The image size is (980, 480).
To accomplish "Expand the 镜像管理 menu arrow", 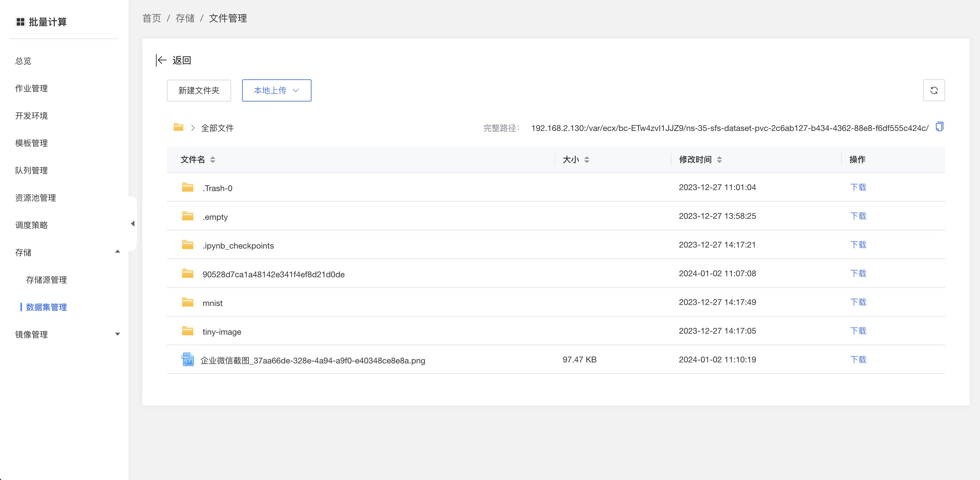I will click(118, 334).
